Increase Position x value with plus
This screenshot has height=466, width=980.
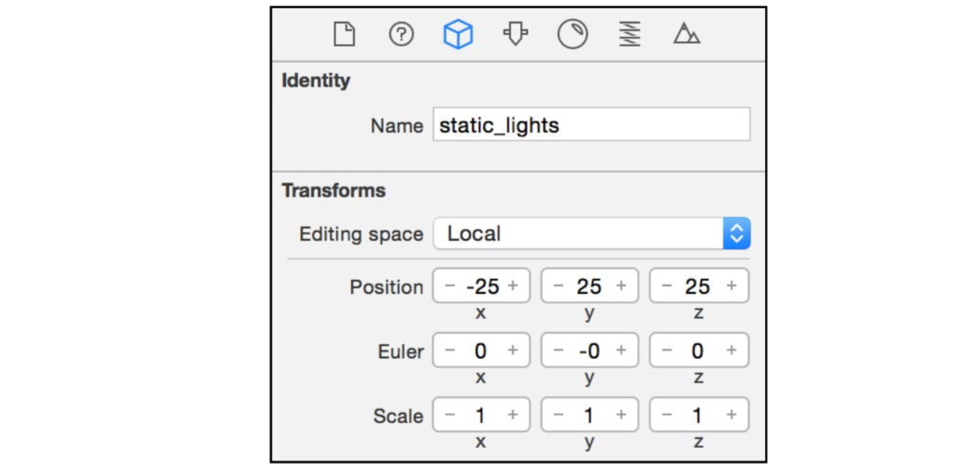(513, 286)
